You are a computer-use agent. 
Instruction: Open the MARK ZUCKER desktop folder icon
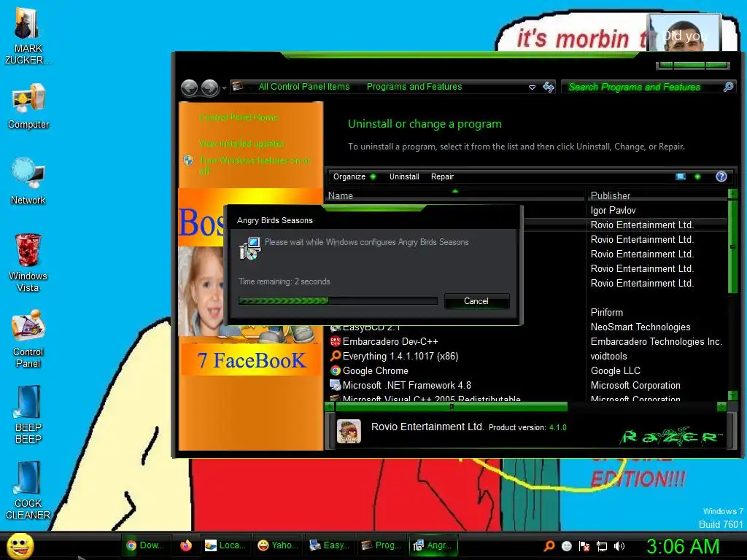coord(27,36)
